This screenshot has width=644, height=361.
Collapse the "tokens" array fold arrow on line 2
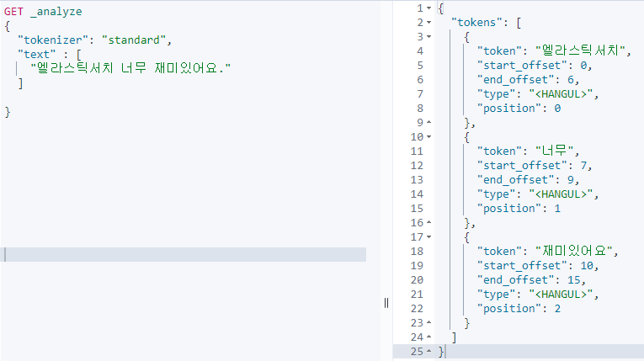click(x=428, y=23)
